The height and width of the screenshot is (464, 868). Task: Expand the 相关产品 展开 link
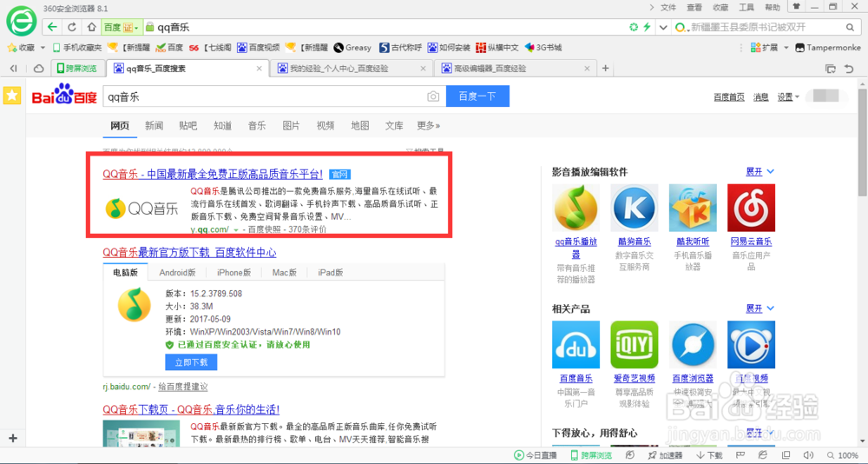pos(760,308)
